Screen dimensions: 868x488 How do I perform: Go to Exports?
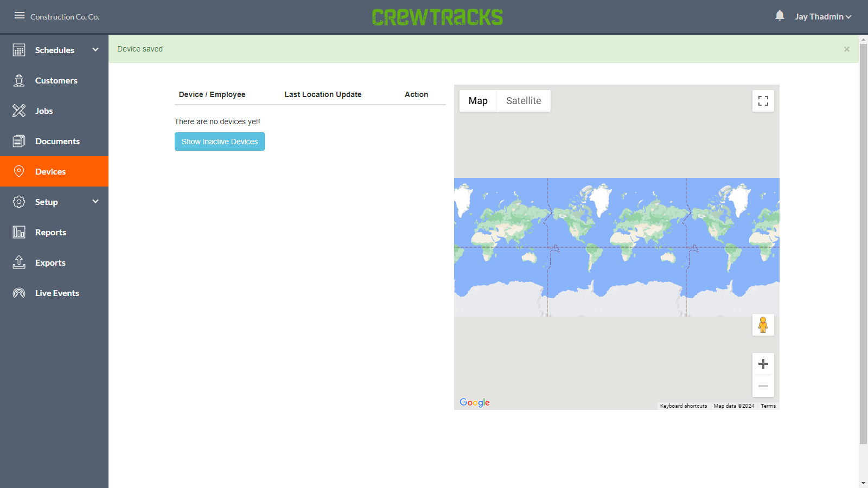54,262
